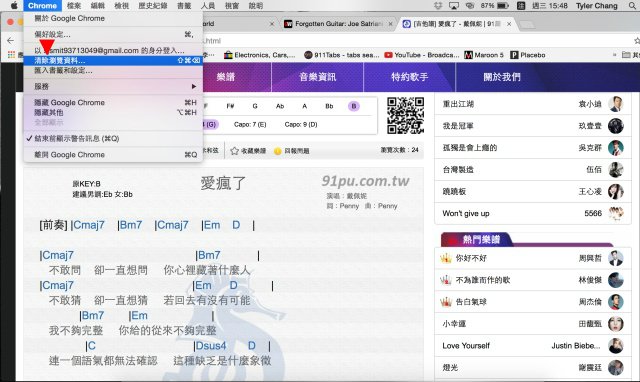640x382 pixels.
Task: Click the Spotlight search icon in menu bar
Action: point(631,6)
